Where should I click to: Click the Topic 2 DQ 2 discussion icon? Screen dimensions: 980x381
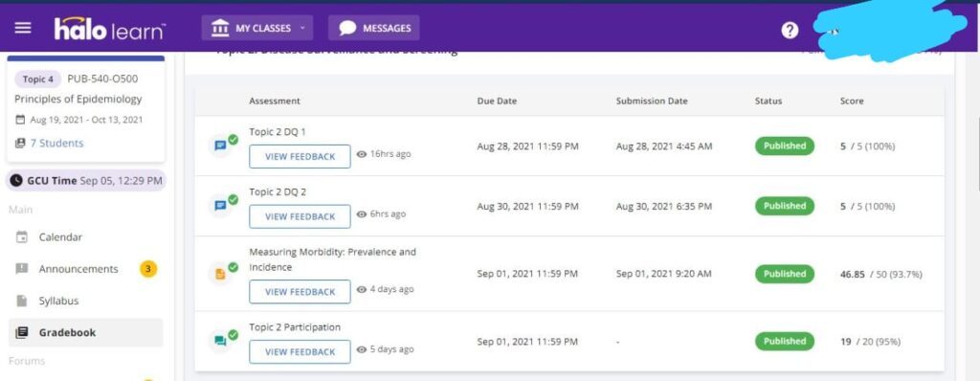[220, 205]
